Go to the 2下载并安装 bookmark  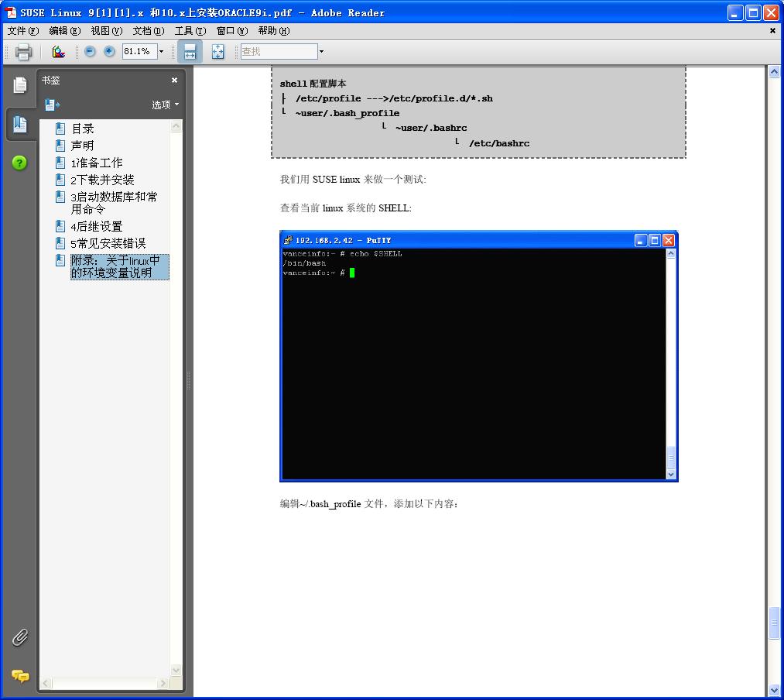(x=102, y=180)
